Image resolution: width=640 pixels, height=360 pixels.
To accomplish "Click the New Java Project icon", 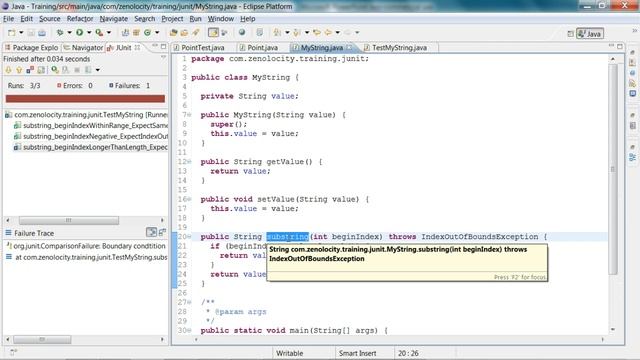I will tap(126, 33).
